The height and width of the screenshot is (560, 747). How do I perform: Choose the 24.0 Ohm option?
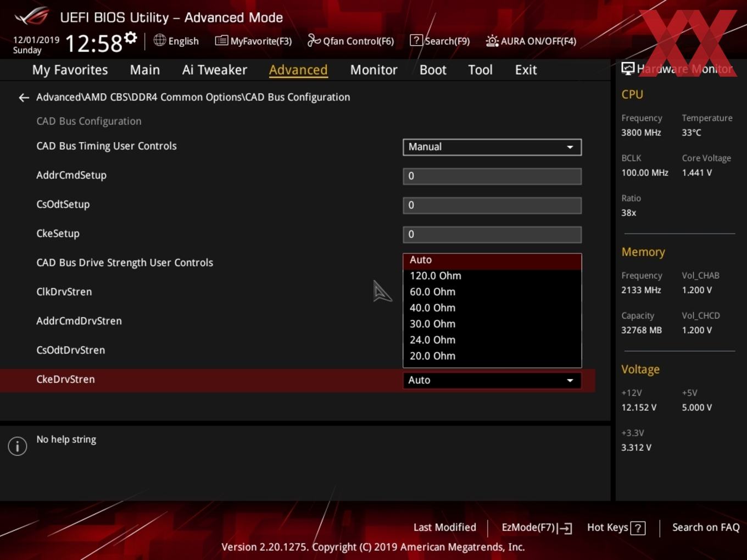click(x=492, y=340)
